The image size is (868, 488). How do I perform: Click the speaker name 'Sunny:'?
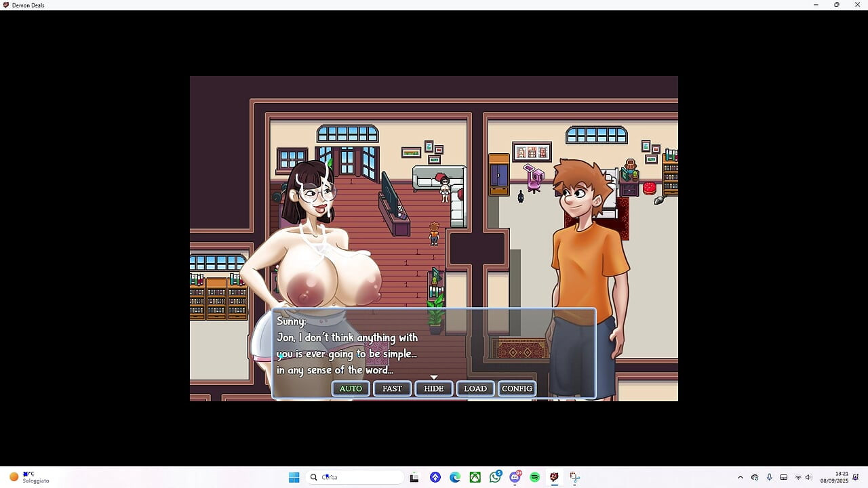click(x=292, y=321)
